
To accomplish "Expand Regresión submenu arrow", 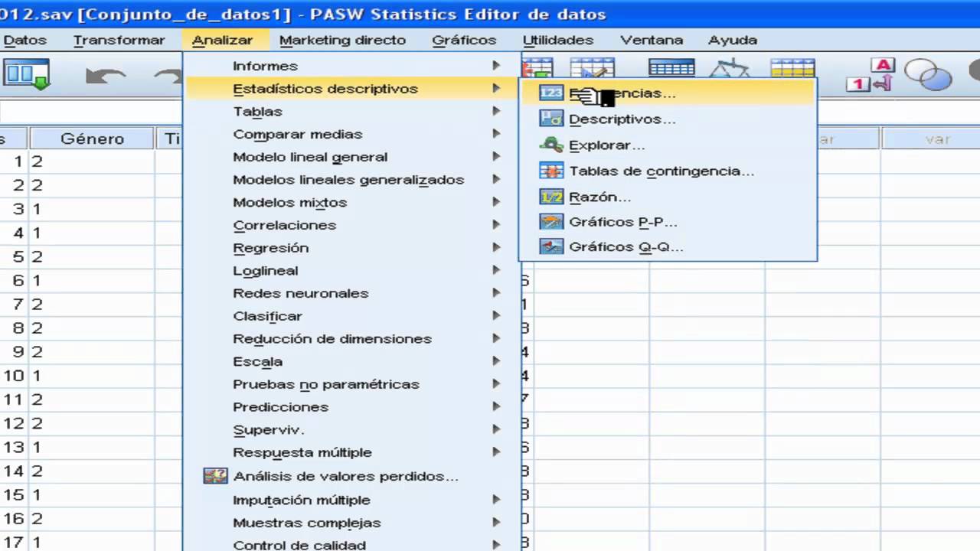I will [x=496, y=248].
